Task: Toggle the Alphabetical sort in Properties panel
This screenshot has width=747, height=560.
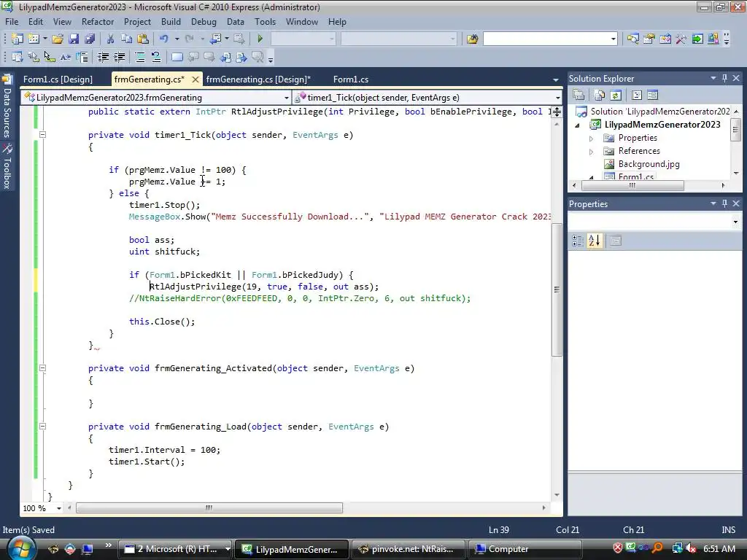Action: [594, 241]
